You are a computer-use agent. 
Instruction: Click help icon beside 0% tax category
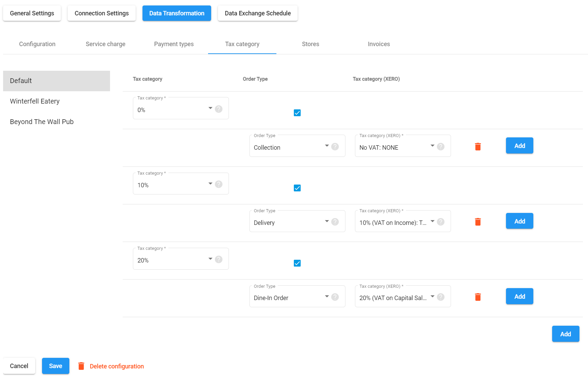click(219, 109)
